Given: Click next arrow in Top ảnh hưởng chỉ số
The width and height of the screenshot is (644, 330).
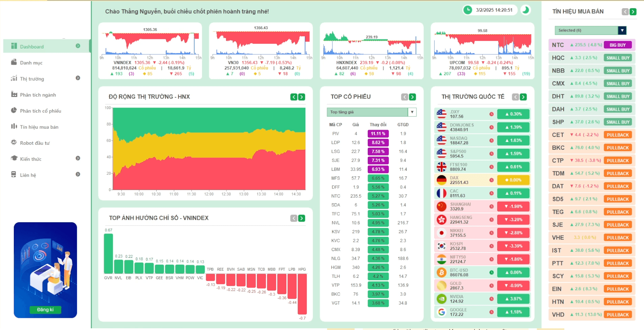Looking at the screenshot, I should pyautogui.click(x=301, y=219).
